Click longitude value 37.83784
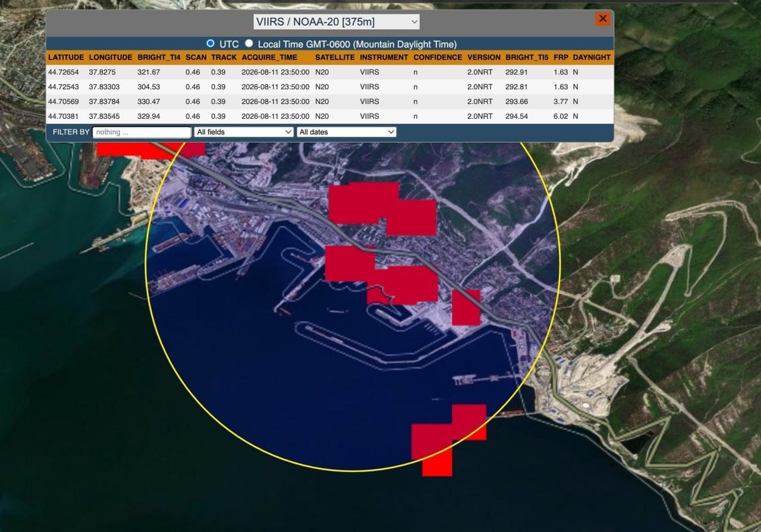The width and height of the screenshot is (761, 532). coord(104,102)
